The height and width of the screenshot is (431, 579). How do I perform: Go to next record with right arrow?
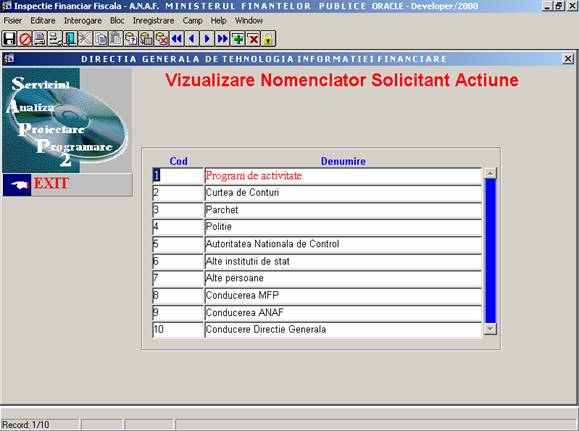pos(207,39)
